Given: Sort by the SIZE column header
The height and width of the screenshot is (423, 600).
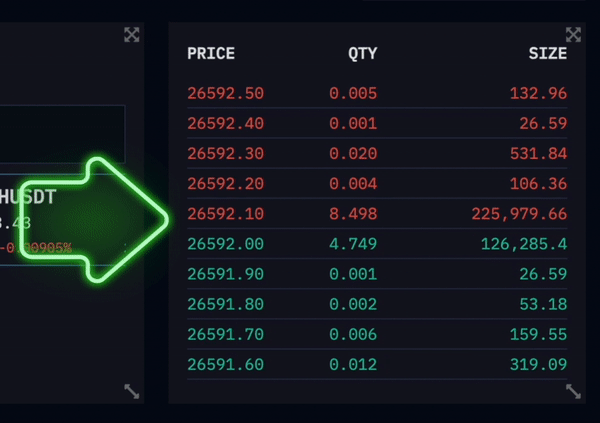Looking at the screenshot, I should point(547,54).
